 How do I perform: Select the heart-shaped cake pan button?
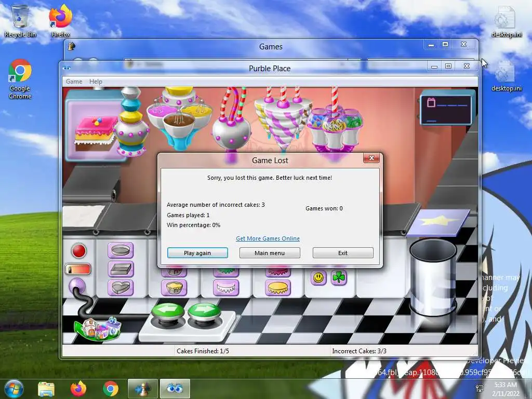[x=121, y=288]
